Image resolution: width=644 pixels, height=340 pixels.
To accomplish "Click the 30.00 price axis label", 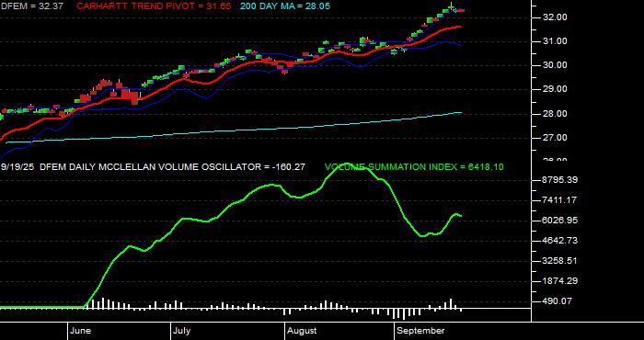I will click(555, 65).
